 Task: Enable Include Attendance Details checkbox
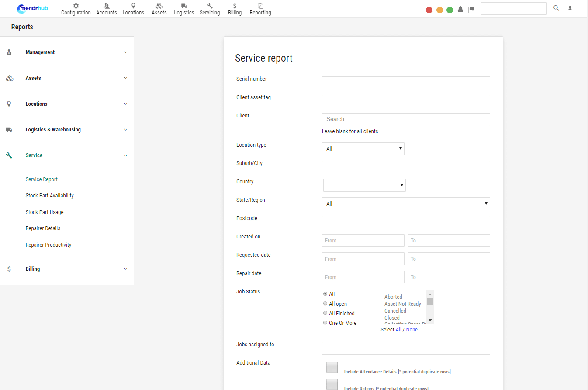coord(332,367)
